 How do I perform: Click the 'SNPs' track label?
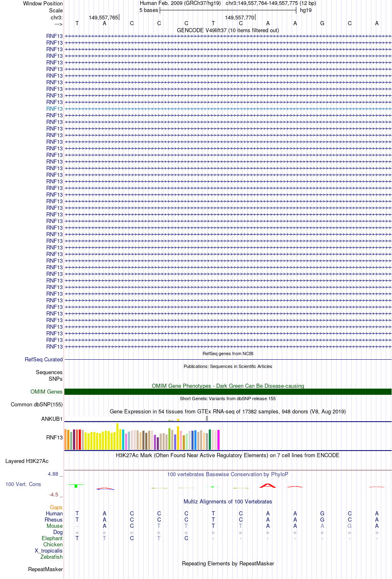tap(56, 379)
